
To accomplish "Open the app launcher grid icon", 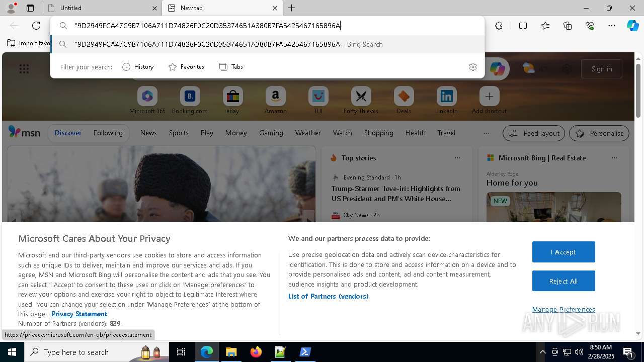I will [x=24, y=69].
